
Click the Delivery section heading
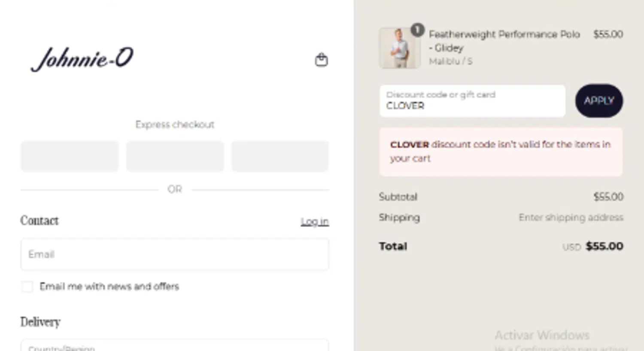coord(40,322)
